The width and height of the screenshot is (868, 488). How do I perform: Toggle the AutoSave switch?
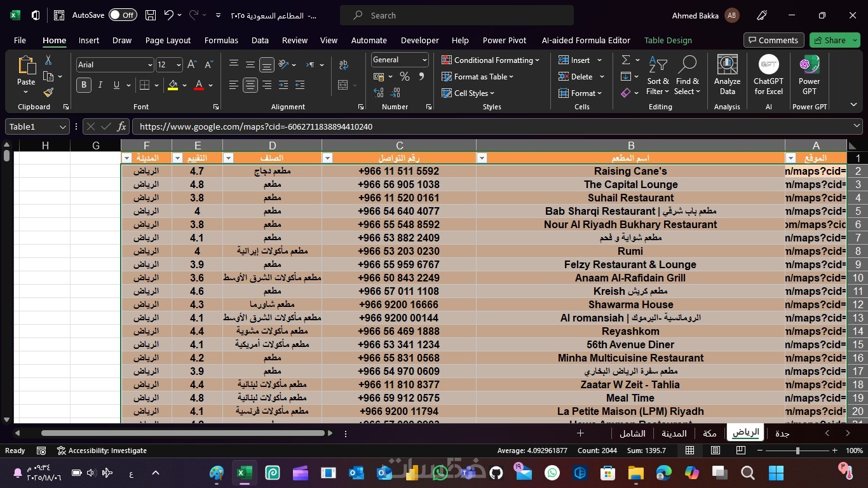(x=123, y=15)
